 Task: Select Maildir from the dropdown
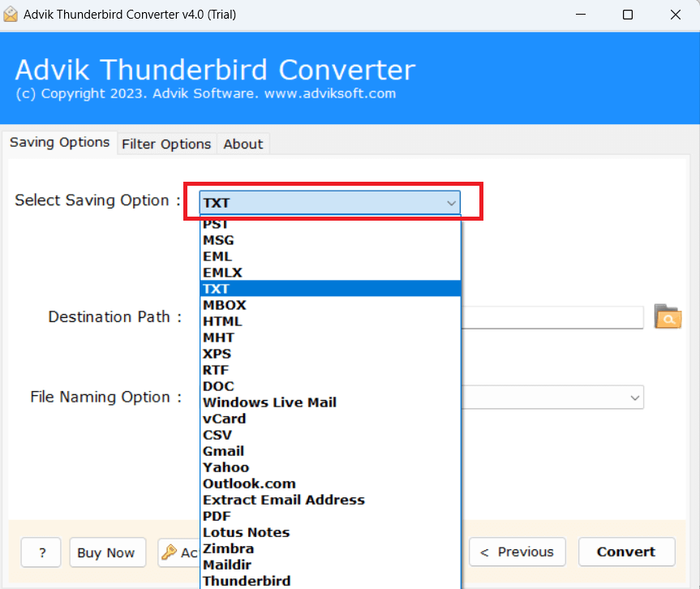point(330,565)
